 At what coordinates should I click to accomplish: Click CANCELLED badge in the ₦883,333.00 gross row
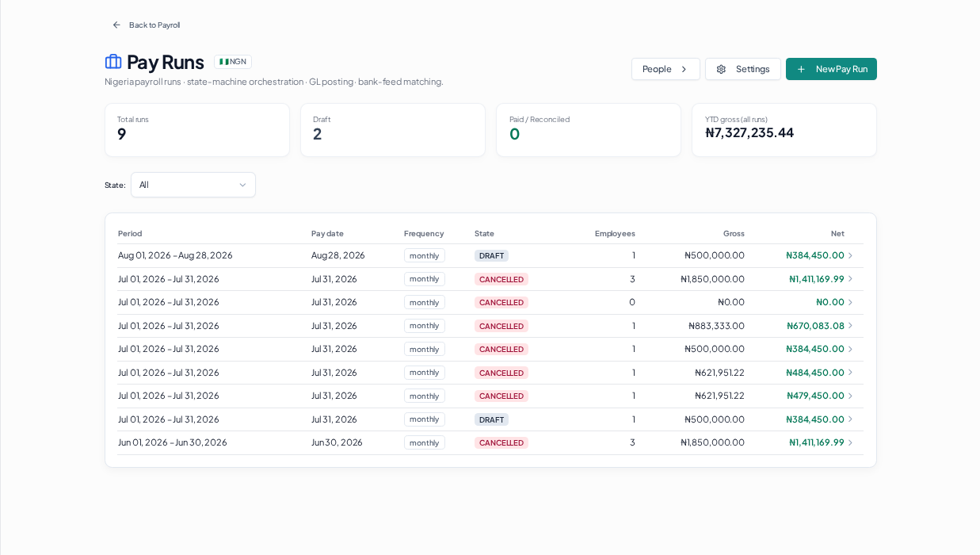pyautogui.click(x=501, y=326)
